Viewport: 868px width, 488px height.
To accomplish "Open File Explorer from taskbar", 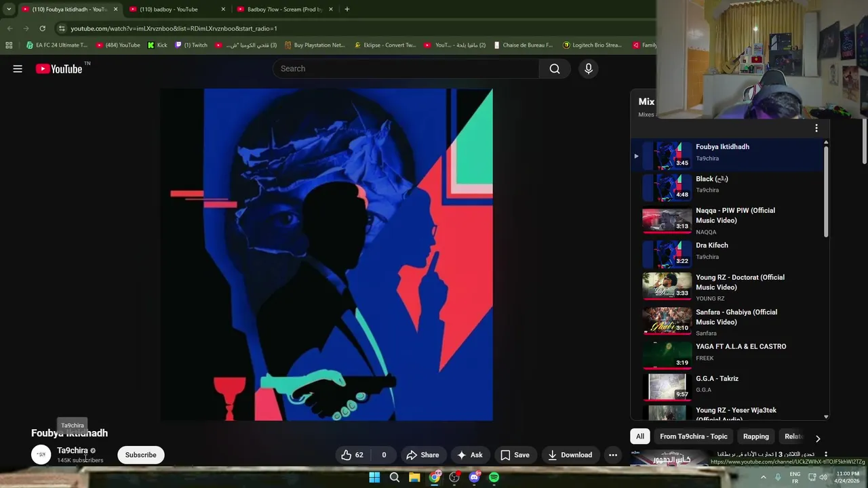I will (x=414, y=477).
